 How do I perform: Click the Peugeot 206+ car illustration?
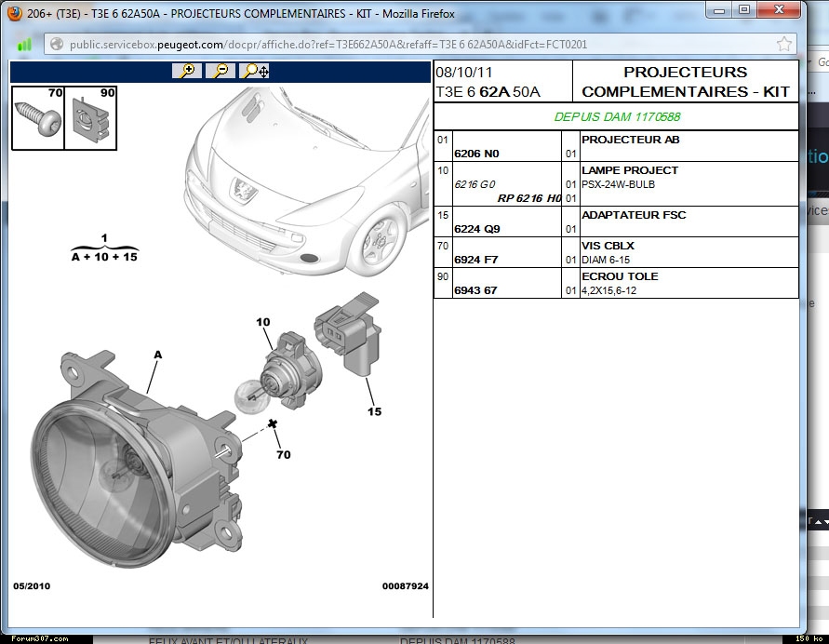[x=309, y=180]
